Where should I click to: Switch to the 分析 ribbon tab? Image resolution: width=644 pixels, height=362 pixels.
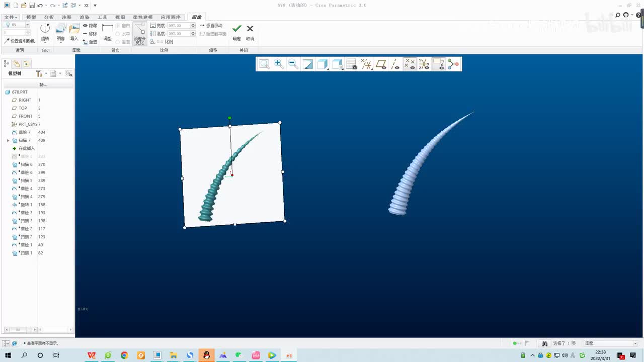49,17
